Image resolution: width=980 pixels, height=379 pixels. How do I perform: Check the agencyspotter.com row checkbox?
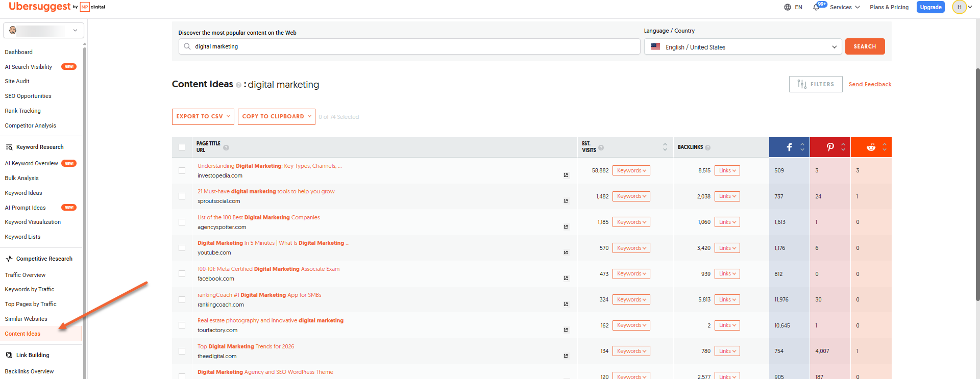click(x=182, y=222)
